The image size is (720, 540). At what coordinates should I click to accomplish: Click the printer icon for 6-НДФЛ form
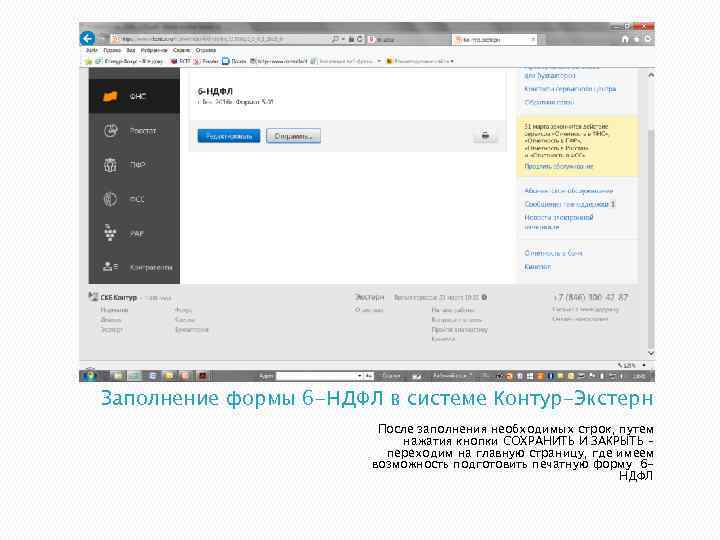[485, 135]
